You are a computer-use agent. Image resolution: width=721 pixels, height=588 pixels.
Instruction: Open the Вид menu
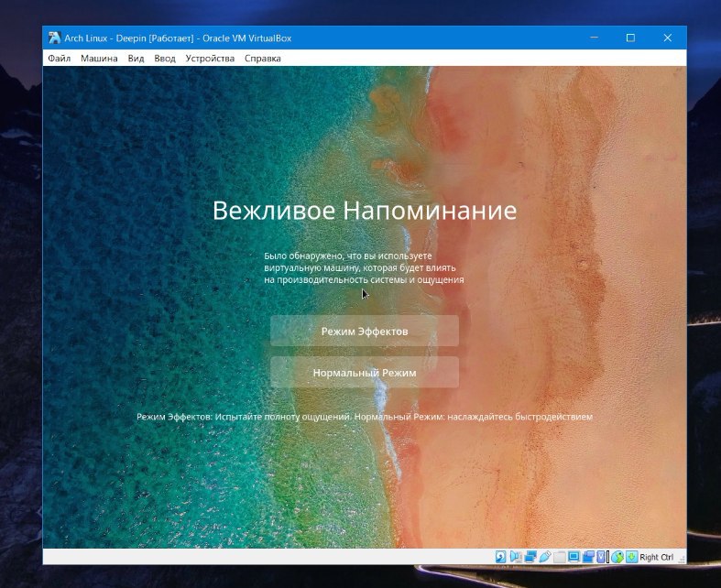pos(136,59)
